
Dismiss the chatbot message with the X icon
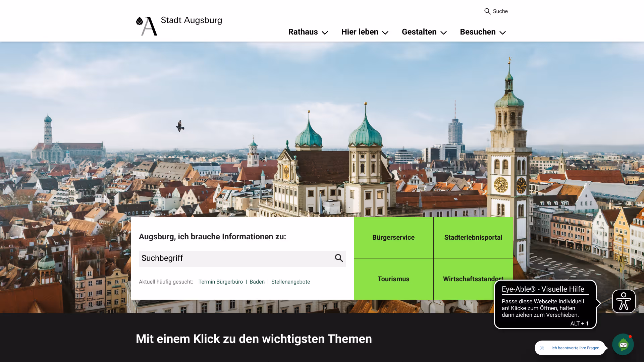coord(542,348)
